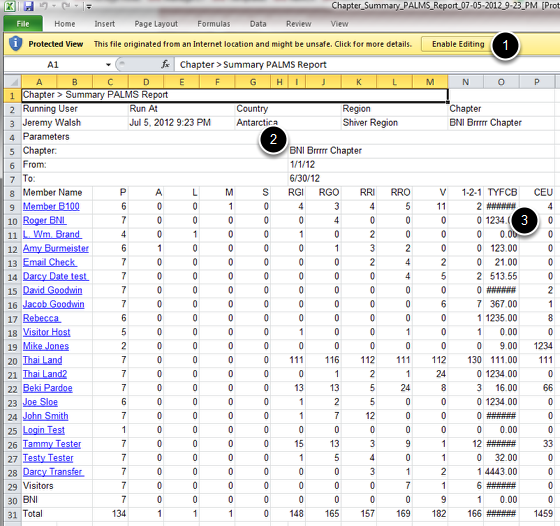The image size is (560, 526).
Task: Click the Excel application icon in title bar
Action: [10, 6]
